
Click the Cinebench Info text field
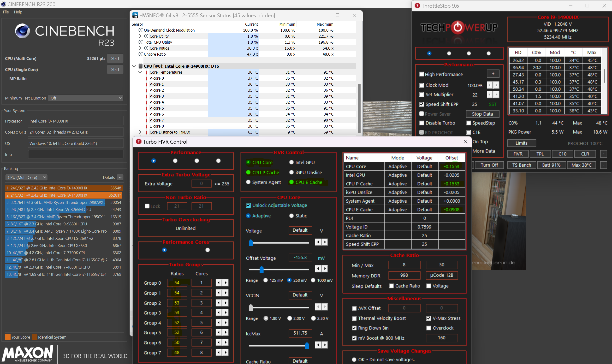[x=76, y=154]
